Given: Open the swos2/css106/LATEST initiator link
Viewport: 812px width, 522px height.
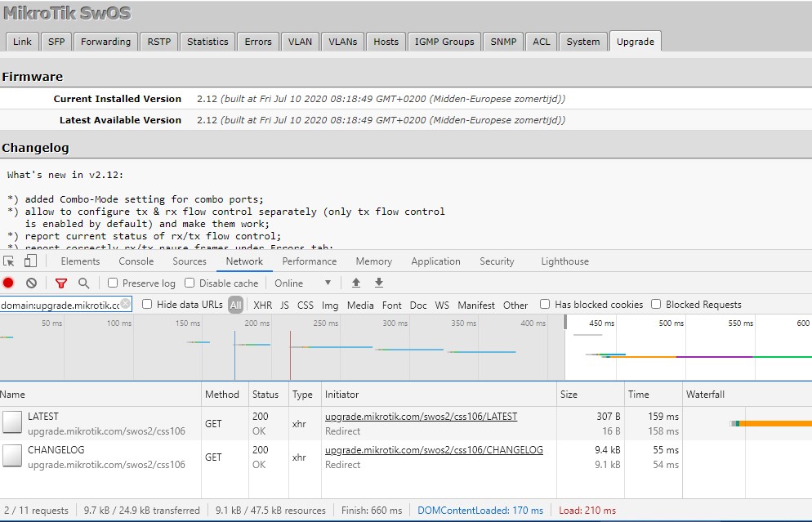Looking at the screenshot, I should pyautogui.click(x=421, y=417).
